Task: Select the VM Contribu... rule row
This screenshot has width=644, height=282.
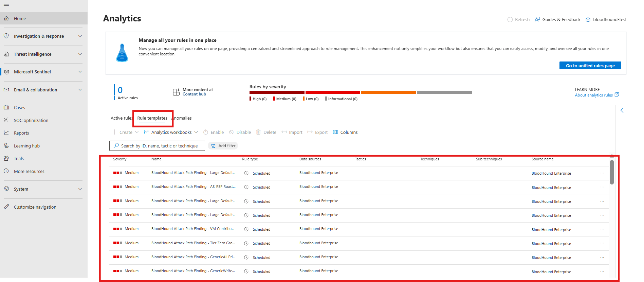Action: 359,229
